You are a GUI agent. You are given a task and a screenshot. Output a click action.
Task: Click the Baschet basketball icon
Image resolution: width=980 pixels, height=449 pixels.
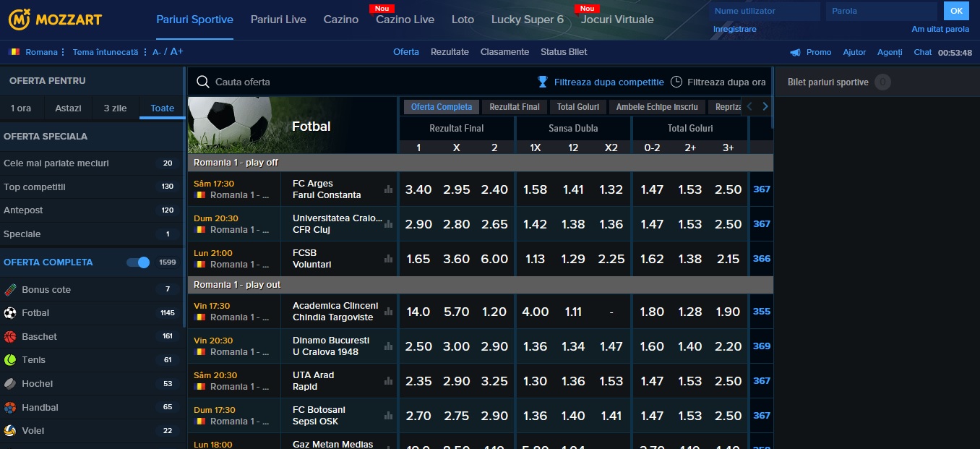click(10, 336)
